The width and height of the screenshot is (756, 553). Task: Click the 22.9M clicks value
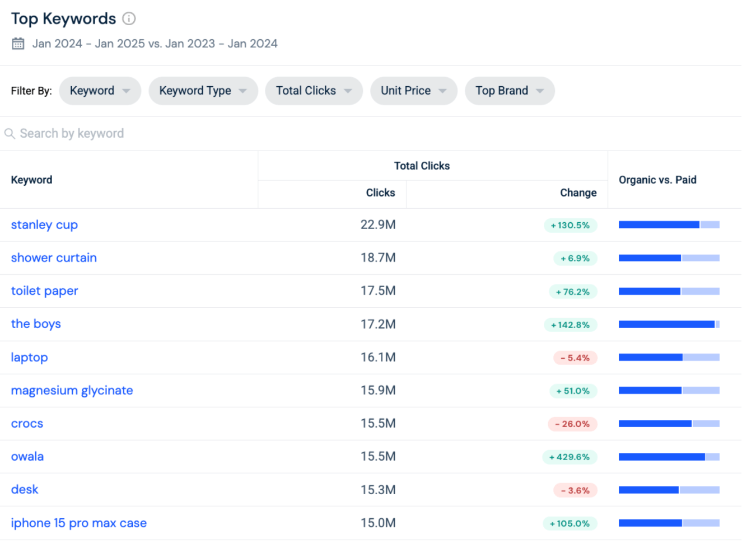378,224
